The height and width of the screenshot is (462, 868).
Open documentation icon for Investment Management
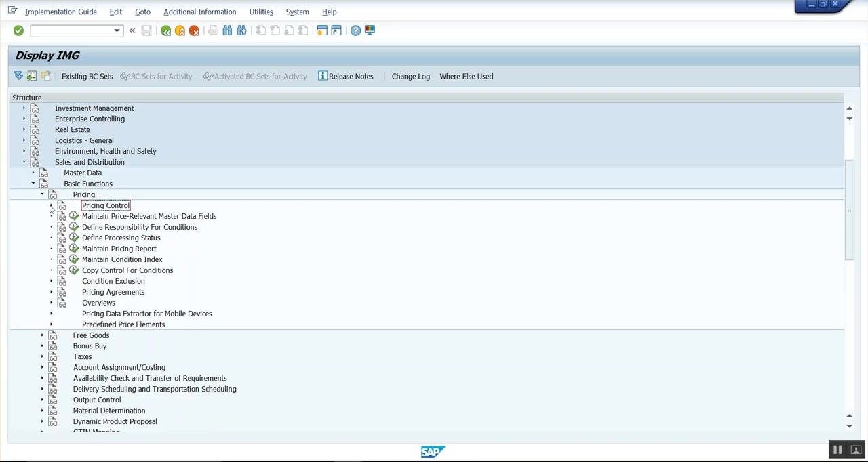pyautogui.click(x=35, y=108)
